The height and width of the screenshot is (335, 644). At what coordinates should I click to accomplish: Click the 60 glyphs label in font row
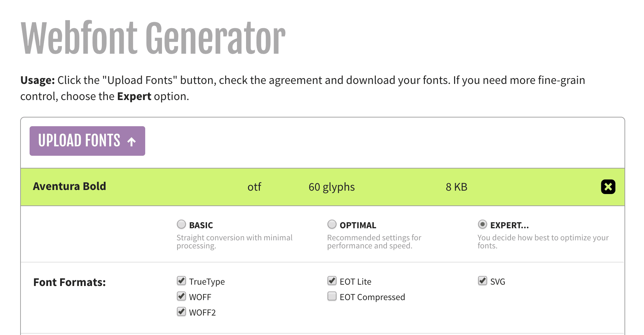click(x=331, y=187)
